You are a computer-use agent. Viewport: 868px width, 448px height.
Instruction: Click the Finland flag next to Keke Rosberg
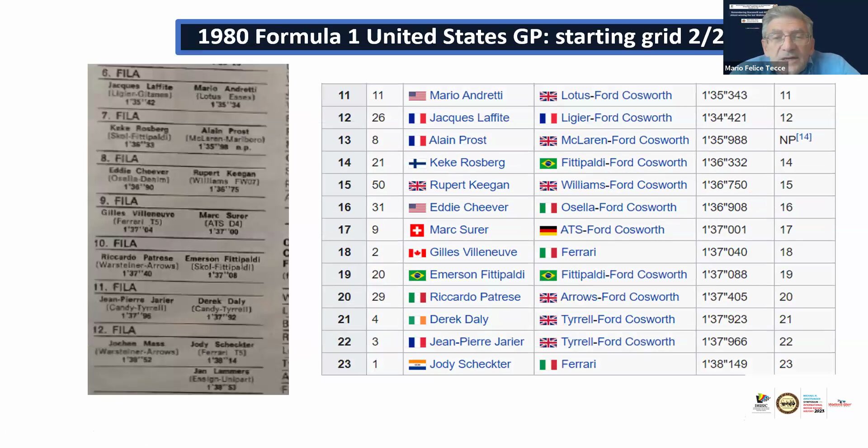417,163
